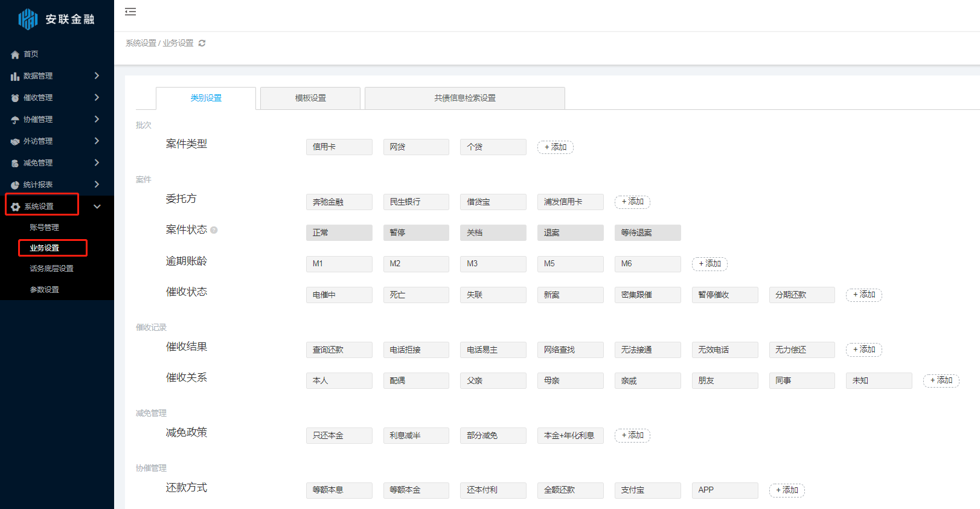This screenshot has width=980, height=509.
Task: Edit the 分期还款 collection status field
Action: tap(802, 295)
